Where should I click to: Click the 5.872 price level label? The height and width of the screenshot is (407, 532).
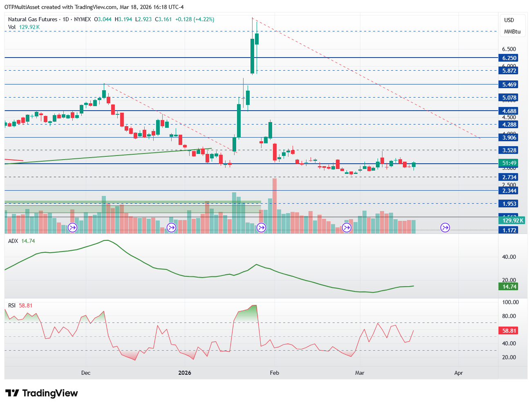click(509, 71)
